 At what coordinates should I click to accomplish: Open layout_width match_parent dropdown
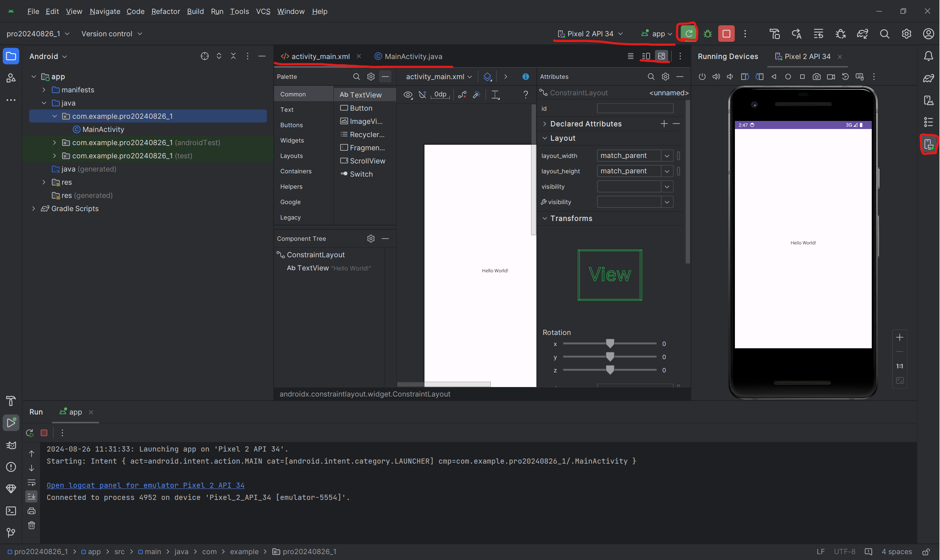click(667, 156)
